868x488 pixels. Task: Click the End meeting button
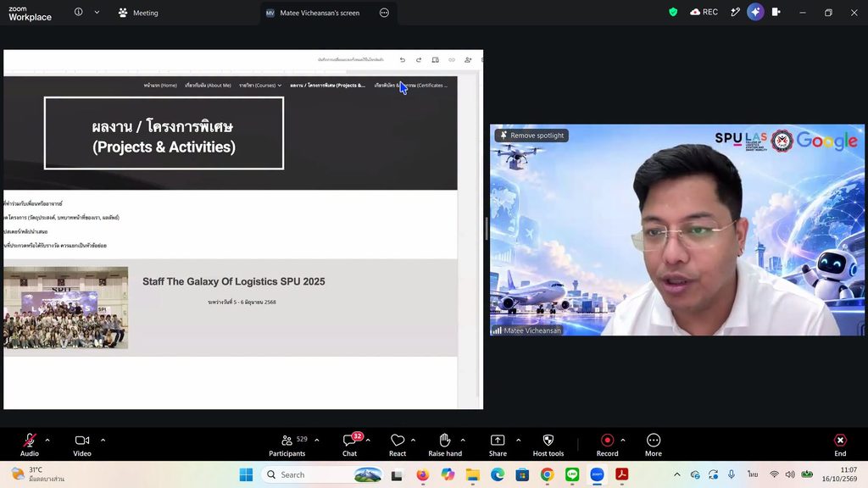840,444
